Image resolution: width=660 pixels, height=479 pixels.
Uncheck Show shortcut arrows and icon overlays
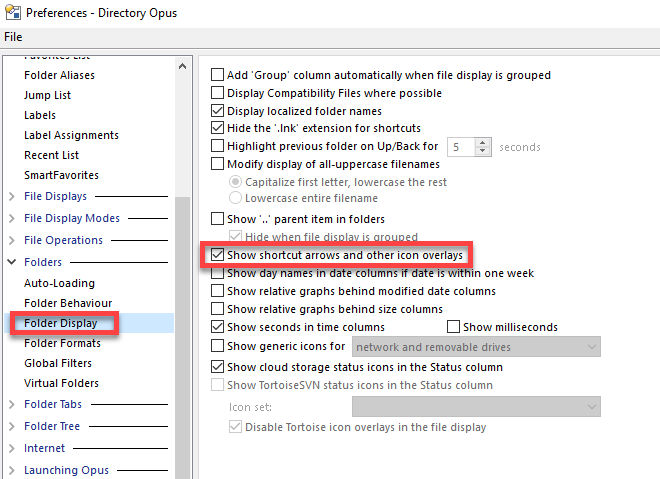(x=217, y=255)
